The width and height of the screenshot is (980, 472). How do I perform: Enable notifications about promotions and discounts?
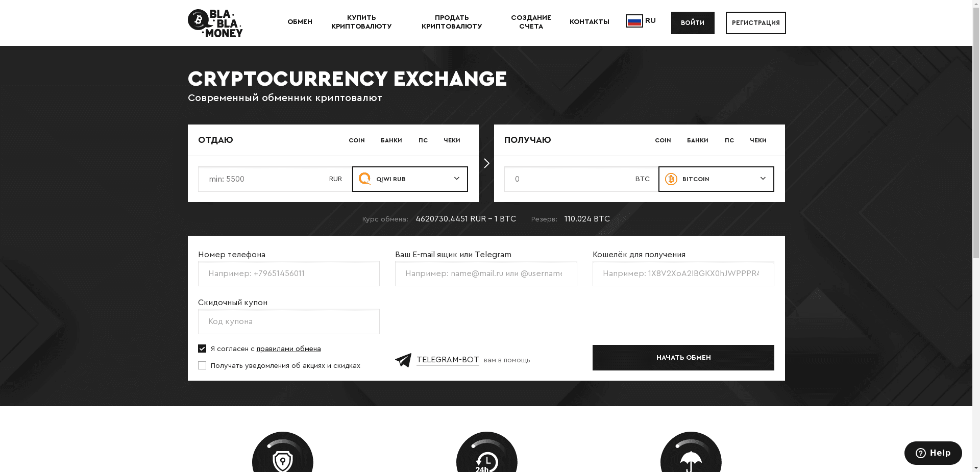tap(202, 365)
